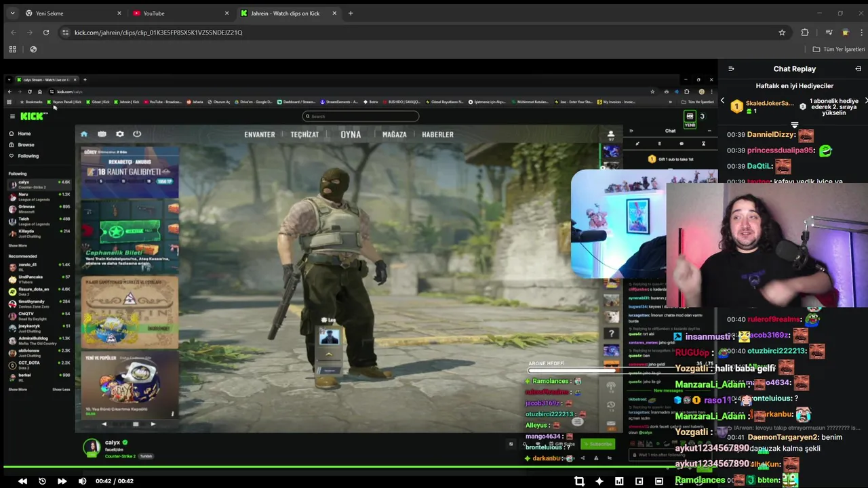
Task: Click the rewind button in the clip player
Action: pyautogui.click(x=22, y=481)
